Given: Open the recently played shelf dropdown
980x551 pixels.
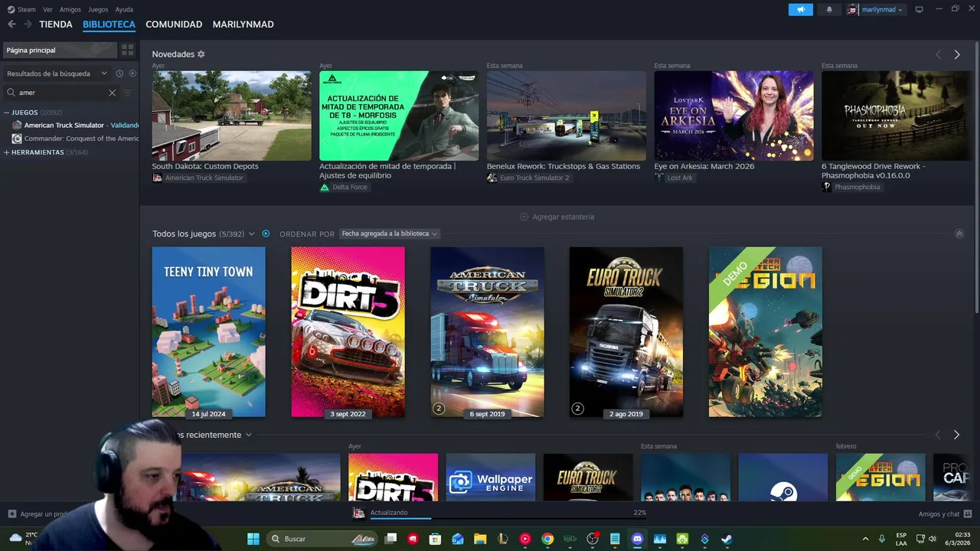Looking at the screenshot, I should [248, 435].
